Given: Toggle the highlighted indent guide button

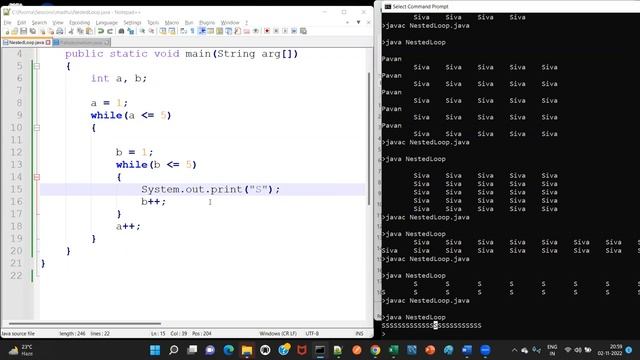Looking at the screenshot, I should pyautogui.click(x=202, y=31).
